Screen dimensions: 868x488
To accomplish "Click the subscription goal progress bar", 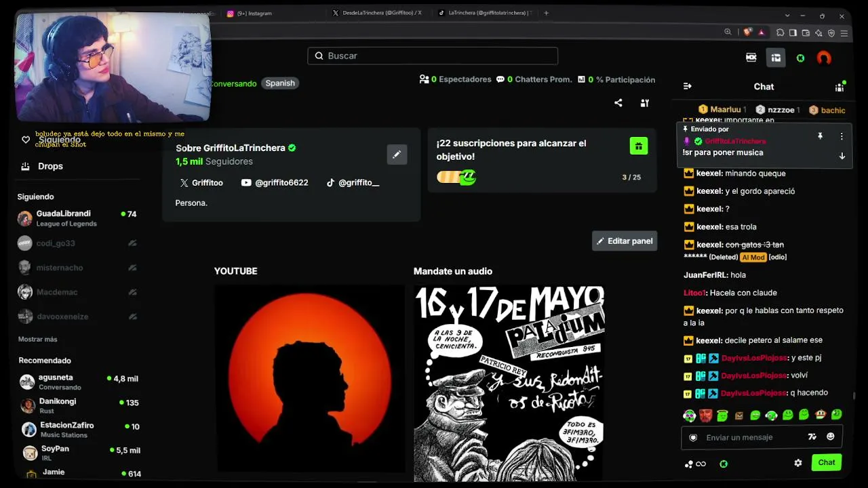I will click(457, 178).
